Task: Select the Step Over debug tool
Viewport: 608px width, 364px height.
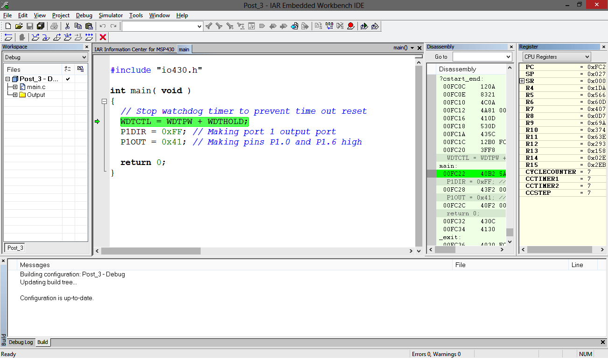Action: (35, 37)
